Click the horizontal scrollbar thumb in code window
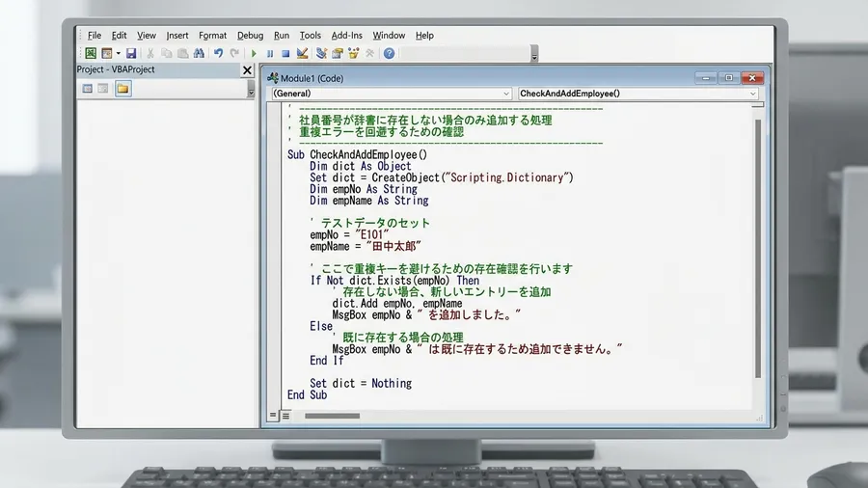 pyautogui.click(x=332, y=416)
